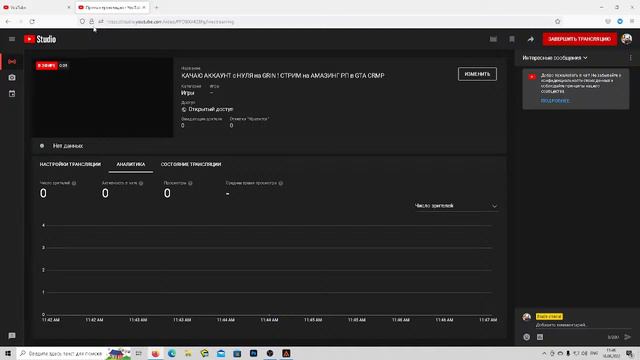Open the Число зрителей chart metric dropdown
The height and width of the screenshot is (360, 640).
456,206
